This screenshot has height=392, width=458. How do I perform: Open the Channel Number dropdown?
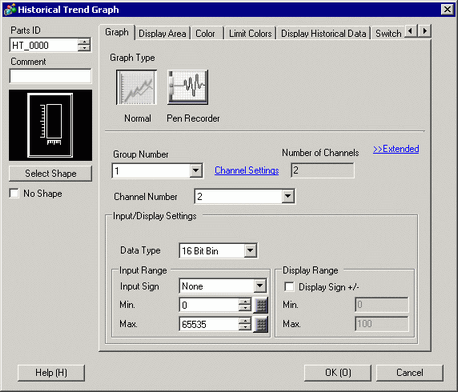288,196
